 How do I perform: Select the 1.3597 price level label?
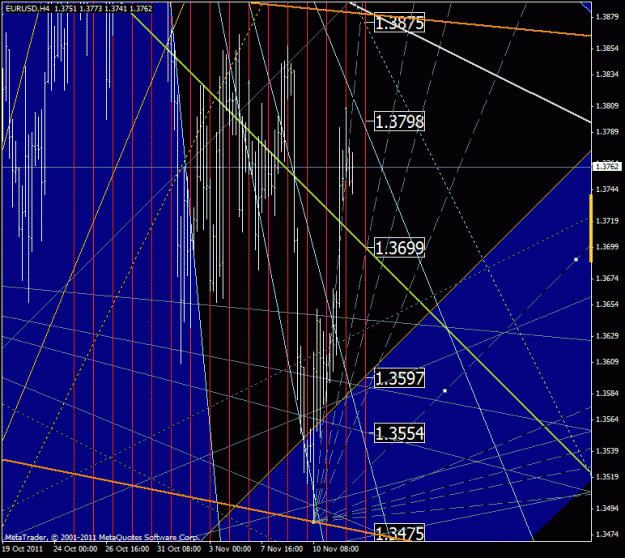tap(399, 378)
